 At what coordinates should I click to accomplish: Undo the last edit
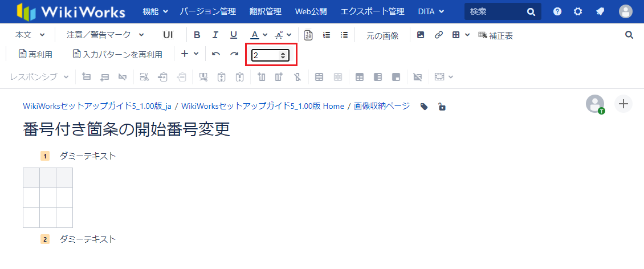(216, 54)
